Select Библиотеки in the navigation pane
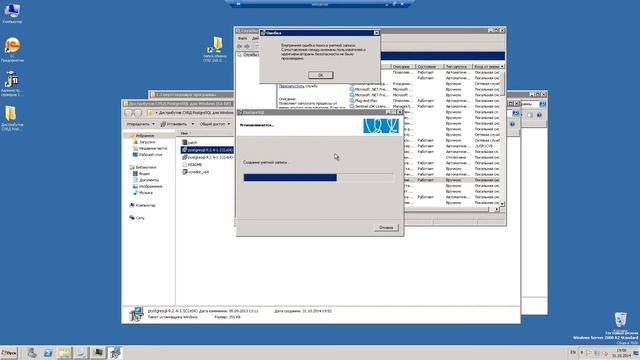 [143, 167]
